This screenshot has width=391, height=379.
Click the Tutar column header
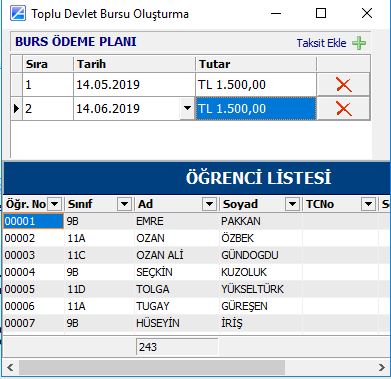coord(256,64)
